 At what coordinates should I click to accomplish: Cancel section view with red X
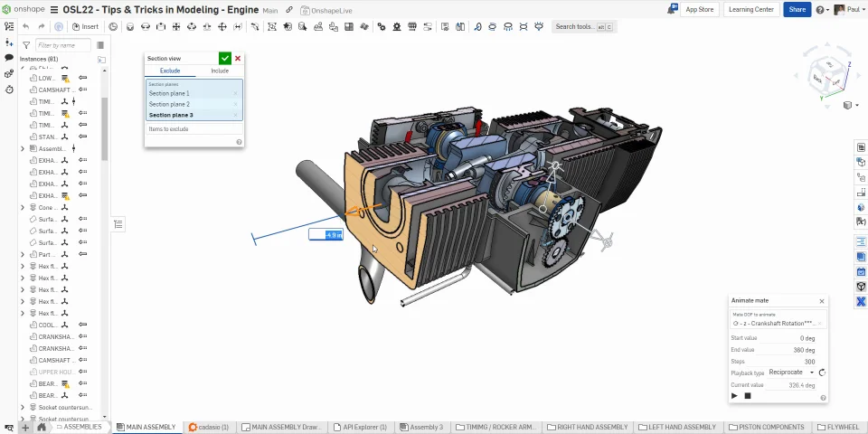pyautogui.click(x=238, y=59)
